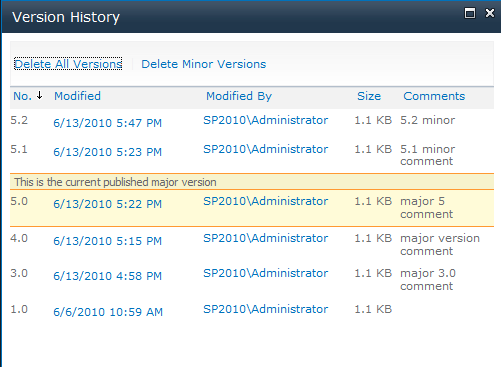The width and height of the screenshot is (501, 367).
Task: Select version number 4.0 cell
Action: 19,238
